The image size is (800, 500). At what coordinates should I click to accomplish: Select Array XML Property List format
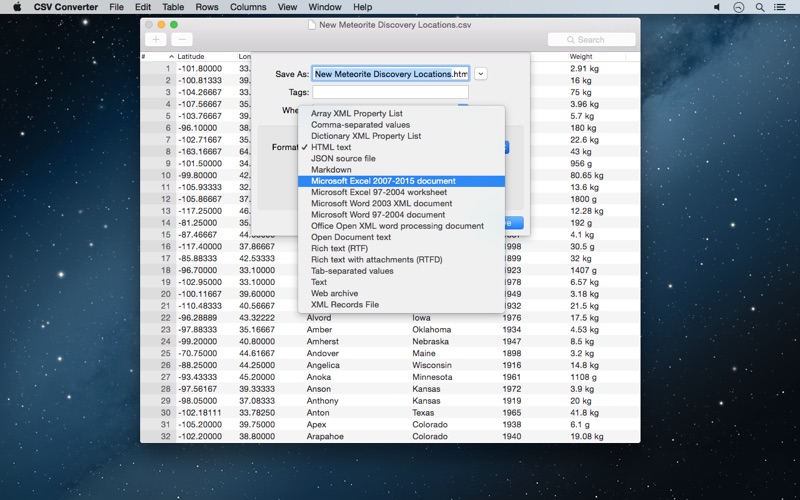[402, 113]
